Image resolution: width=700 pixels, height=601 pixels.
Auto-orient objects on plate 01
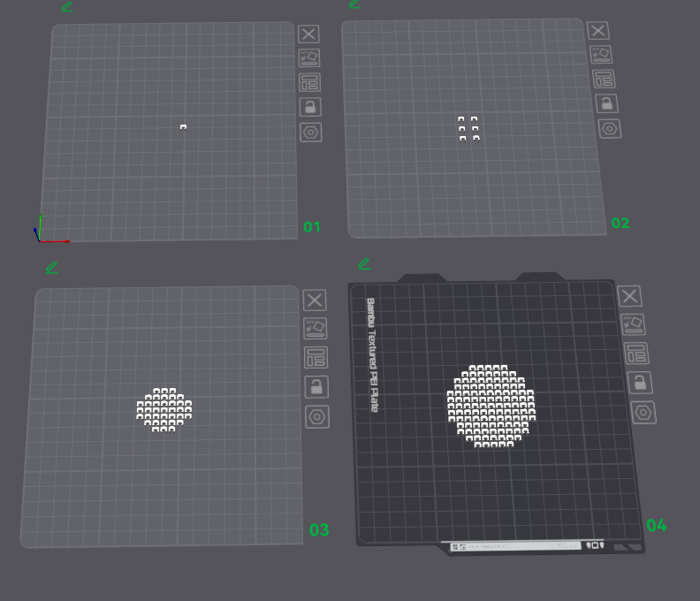pos(309,58)
